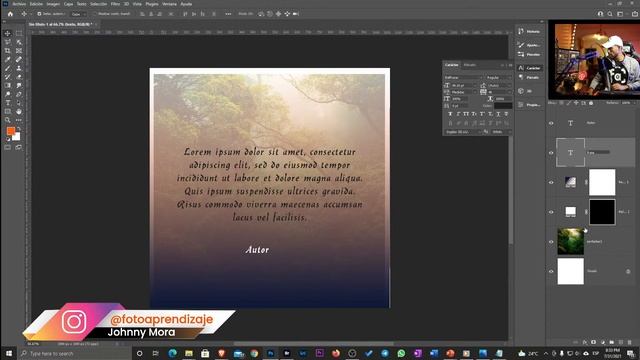Hide the Autor text layer
The width and height of the screenshot is (640, 360).
point(551,123)
